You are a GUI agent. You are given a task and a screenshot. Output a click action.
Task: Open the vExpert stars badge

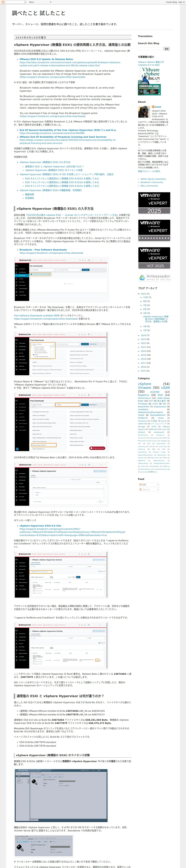tap(154, 230)
